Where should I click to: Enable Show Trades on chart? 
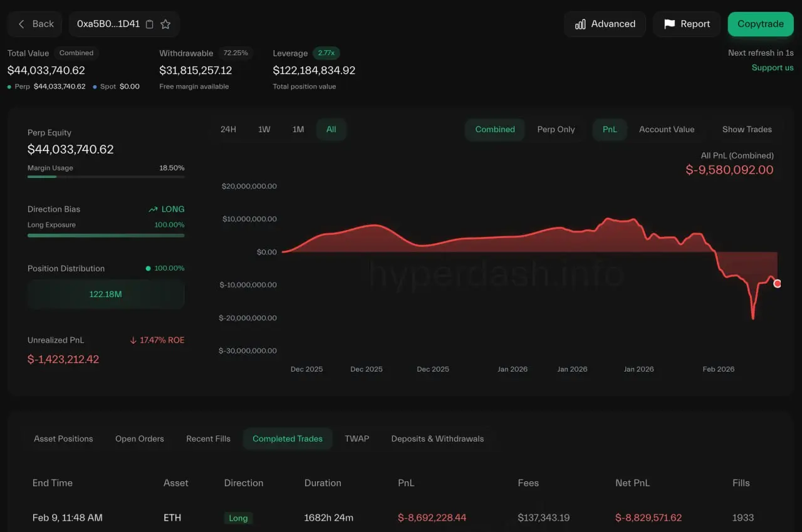pos(747,129)
